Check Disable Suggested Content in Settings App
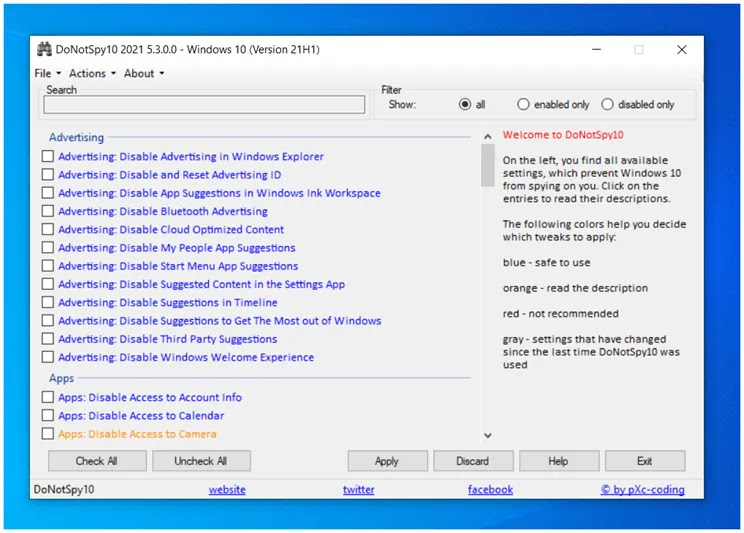Viewport: 744px width, 533px height. (47, 284)
